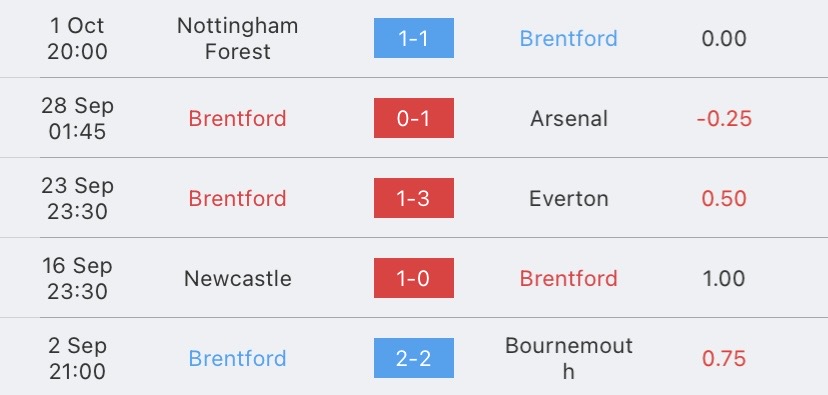Viewport: 828px width, 395px height.
Task: Open the 2-2 Bournemouth score badge
Action: (x=413, y=358)
